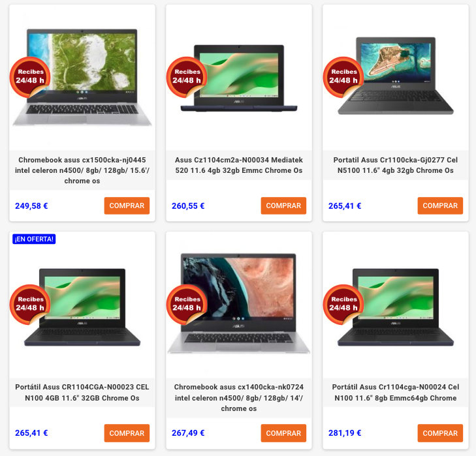The width and height of the screenshot is (476, 456).
Task: Click the cx1500cka Chromebook product image
Action: tap(82, 78)
